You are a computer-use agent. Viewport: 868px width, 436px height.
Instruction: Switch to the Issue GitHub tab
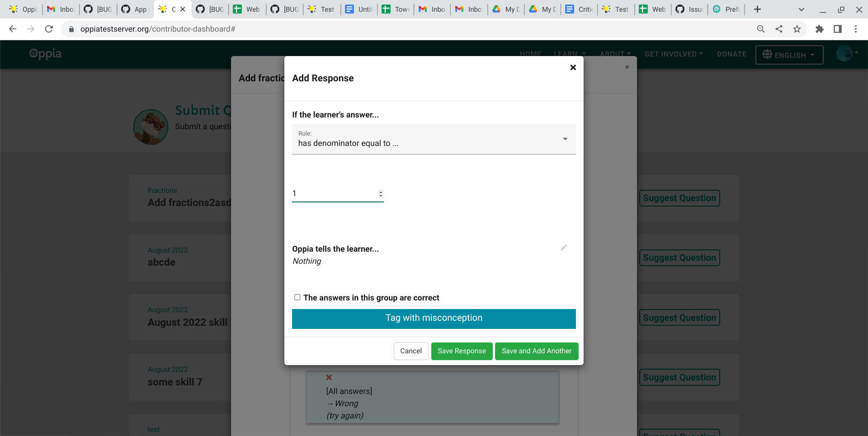[690, 9]
